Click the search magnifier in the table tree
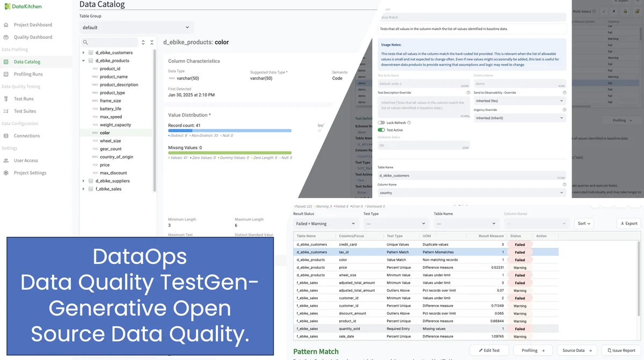 tap(86, 42)
